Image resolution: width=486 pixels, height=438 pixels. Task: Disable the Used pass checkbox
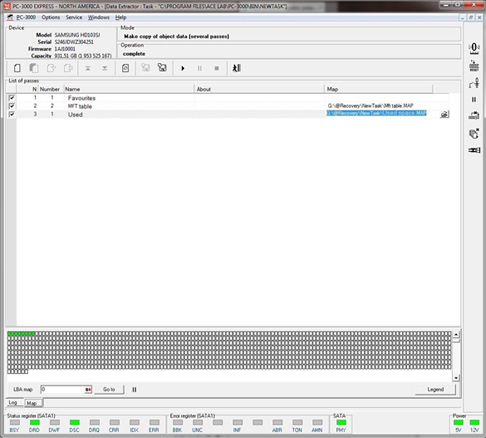(x=12, y=114)
